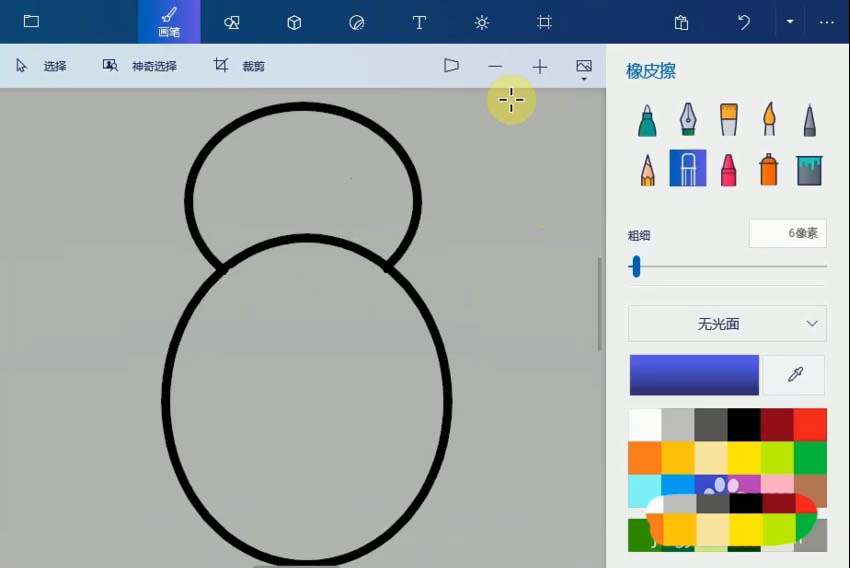850x568 pixels.
Task: Open the more options ellipsis menu
Action: click(827, 22)
